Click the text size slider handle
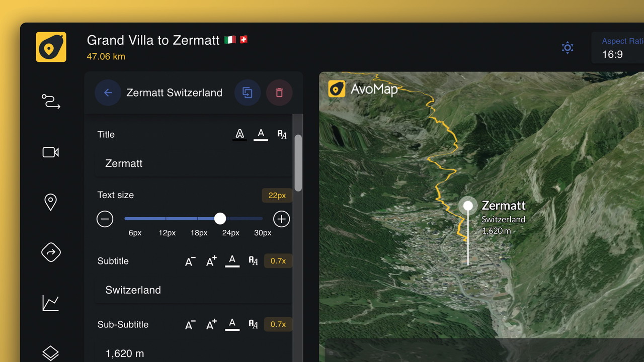Viewport: 644px width, 362px height. pyautogui.click(x=220, y=219)
